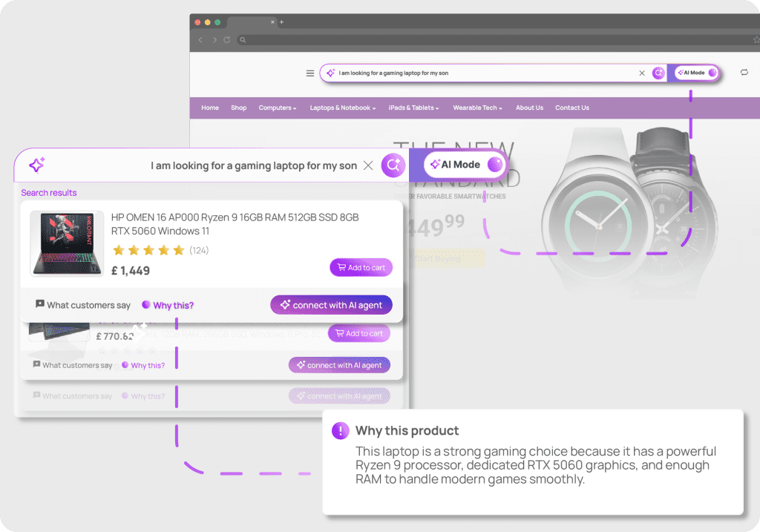Go to the Shop menu item
This screenshot has width=760, height=532.
238,108
